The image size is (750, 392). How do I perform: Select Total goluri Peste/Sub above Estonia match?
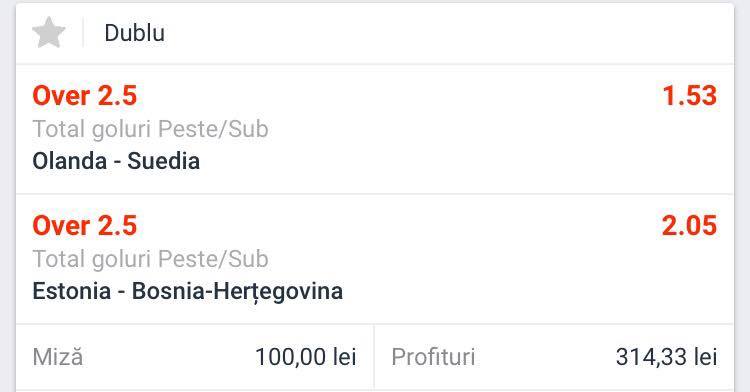click(x=150, y=259)
